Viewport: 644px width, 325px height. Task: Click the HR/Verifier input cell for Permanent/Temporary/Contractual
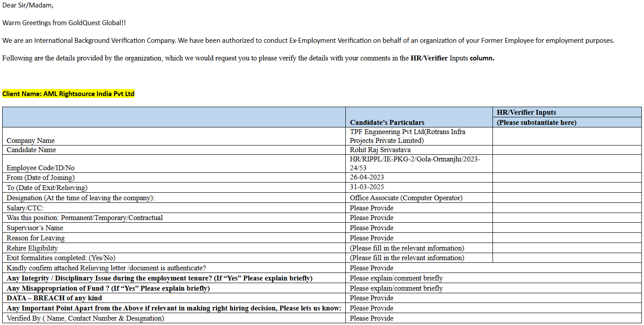(x=567, y=218)
